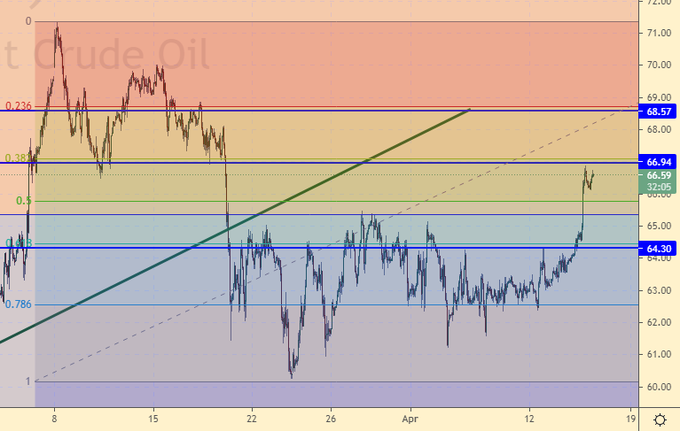
Task: Click 71.00 on the price scale
Action: 658,33
